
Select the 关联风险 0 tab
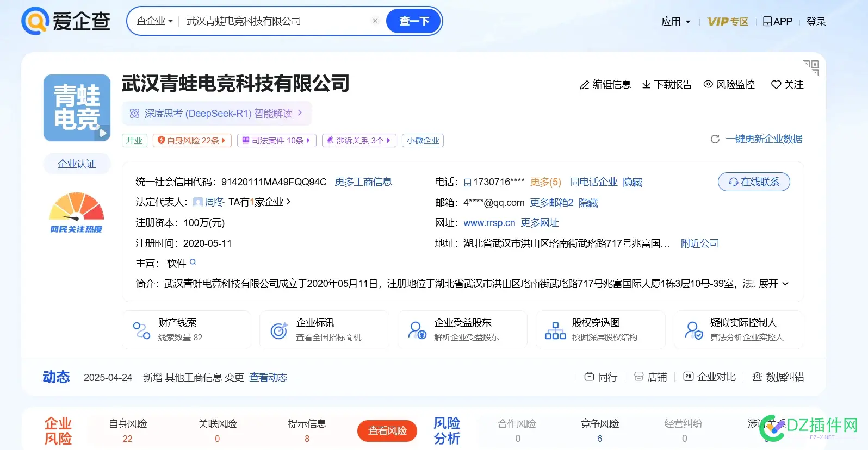pyautogui.click(x=218, y=431)
